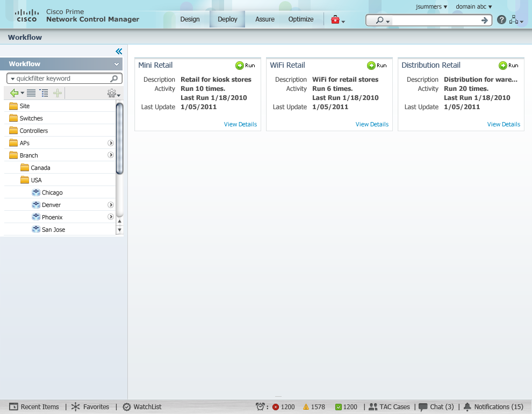
Task: Open the sidebar gear settings menu
Action: [113, 93]
